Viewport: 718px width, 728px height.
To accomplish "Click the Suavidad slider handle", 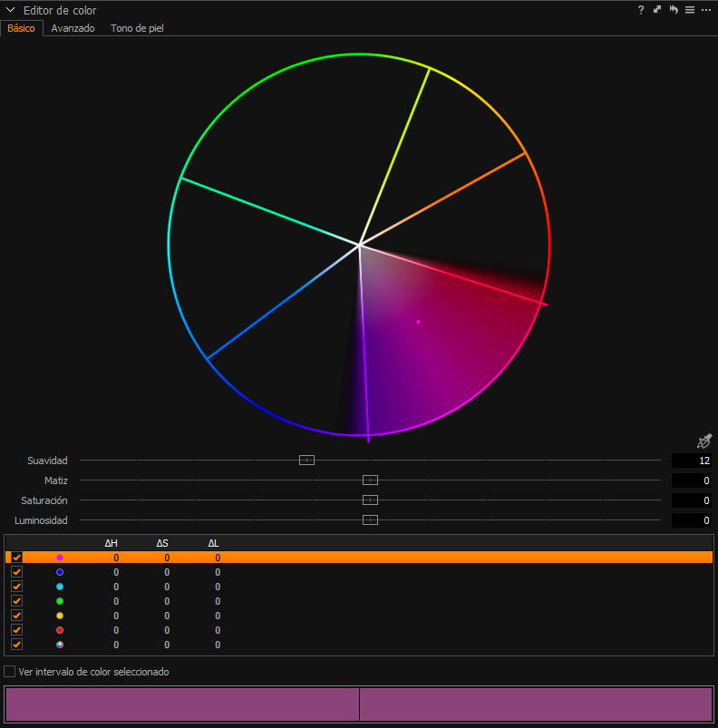I will [306, 461].
